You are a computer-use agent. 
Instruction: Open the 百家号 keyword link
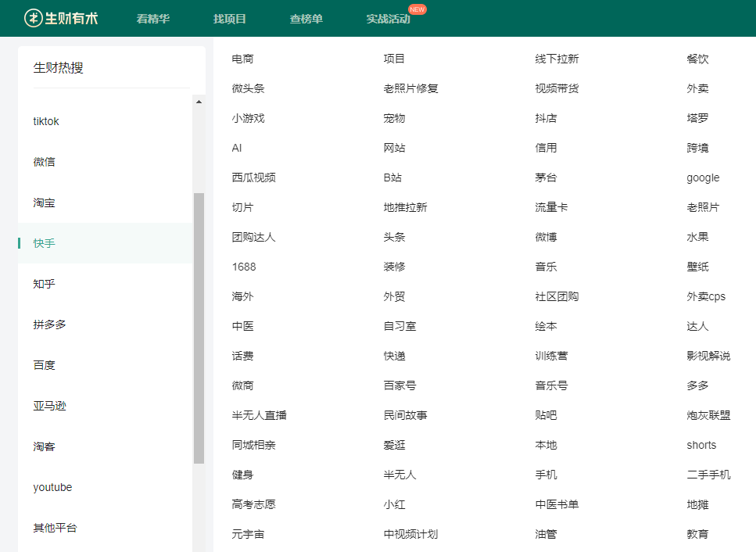(x=399, y=385)
